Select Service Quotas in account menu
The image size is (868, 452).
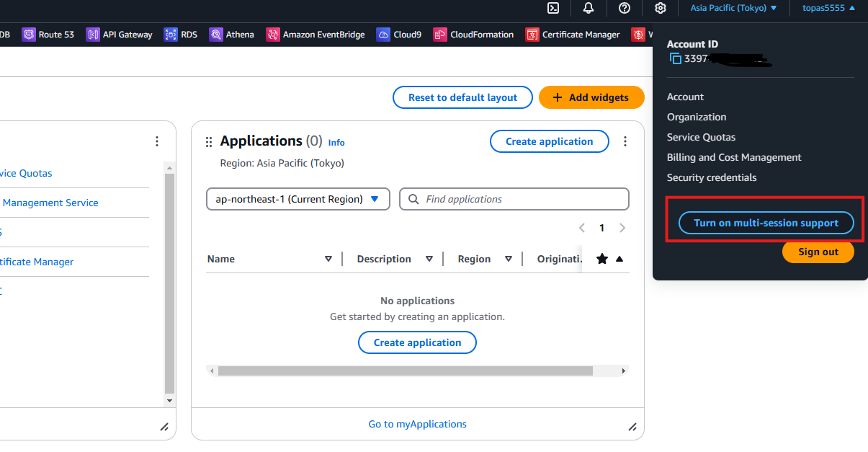[701, 137]
